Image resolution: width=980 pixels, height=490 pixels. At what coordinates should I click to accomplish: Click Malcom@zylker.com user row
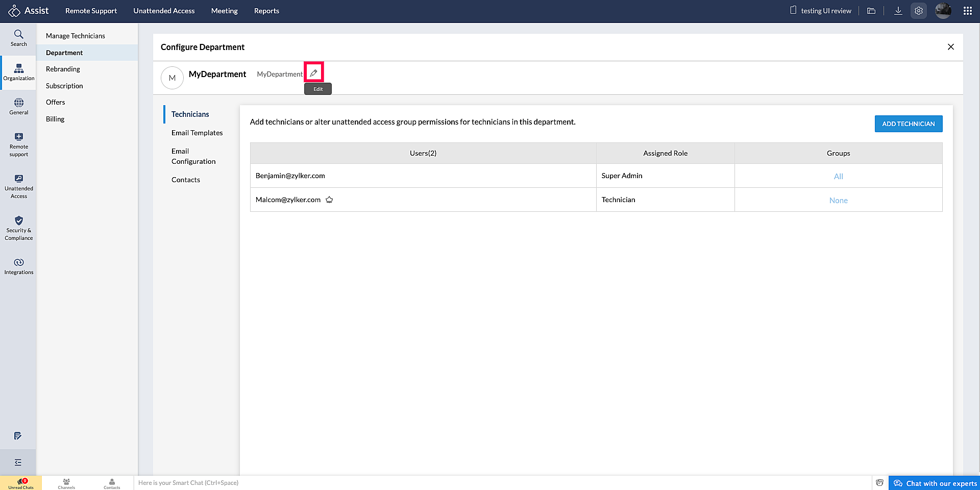[423, 200]
